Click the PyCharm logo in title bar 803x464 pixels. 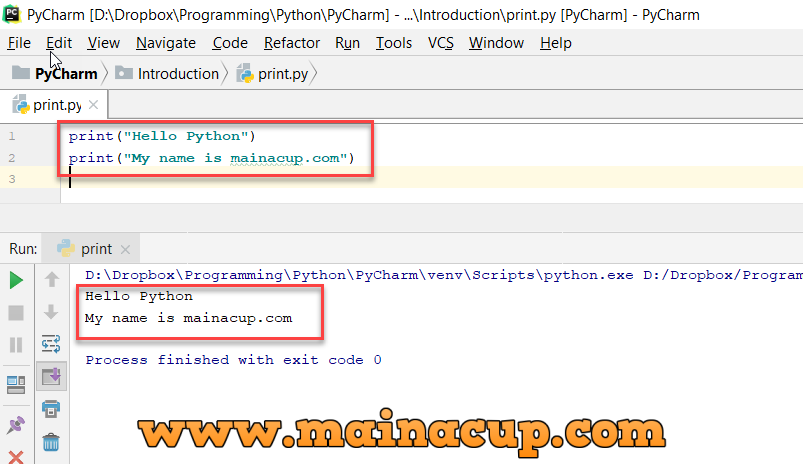pos(11,13)
